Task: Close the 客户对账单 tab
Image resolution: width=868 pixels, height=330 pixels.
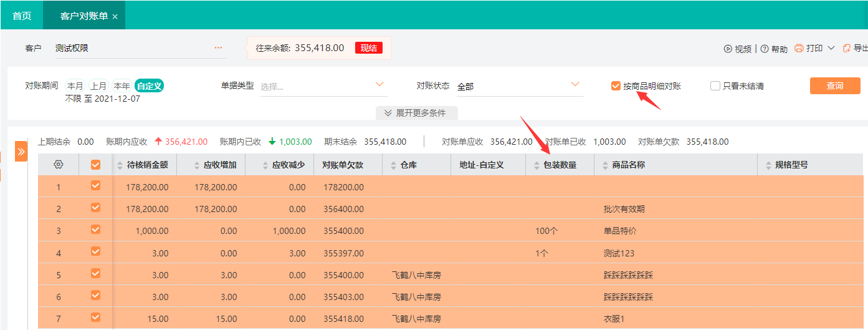Action: click(115, 16)
